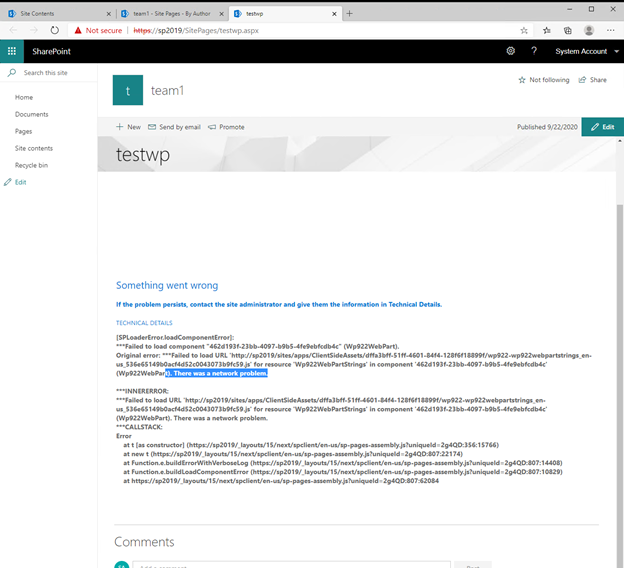Close the Site Contents tab
624x568 pixels.
pos(109,14)
